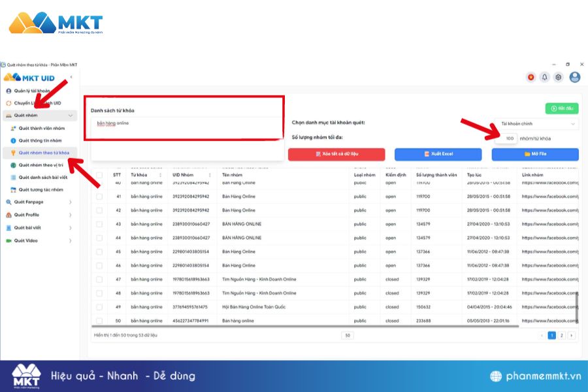The height and width of the screenshot is (392, 588).
Task: Click the Quét danh sách bài viết icon
Action: [13, 178]
